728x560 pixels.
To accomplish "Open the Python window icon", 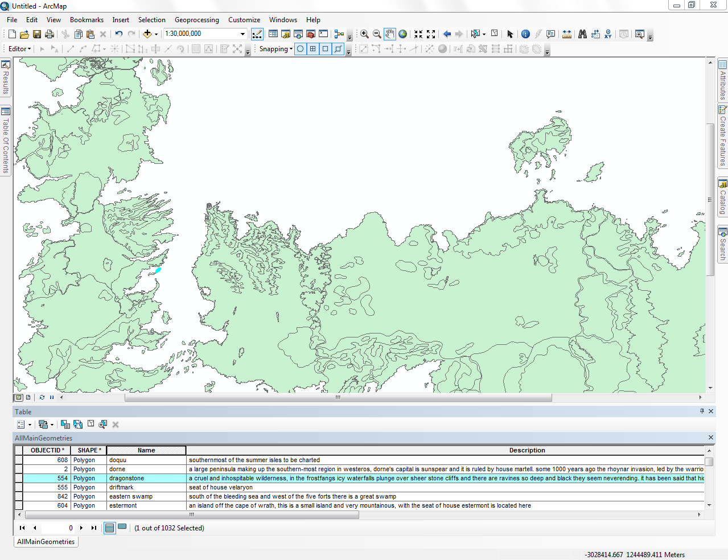I will (323, 34).
